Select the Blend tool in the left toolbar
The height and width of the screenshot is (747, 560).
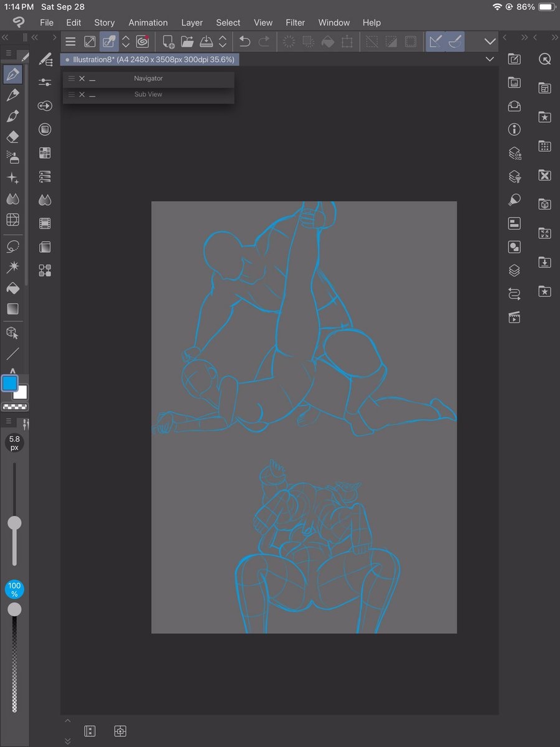12,199
